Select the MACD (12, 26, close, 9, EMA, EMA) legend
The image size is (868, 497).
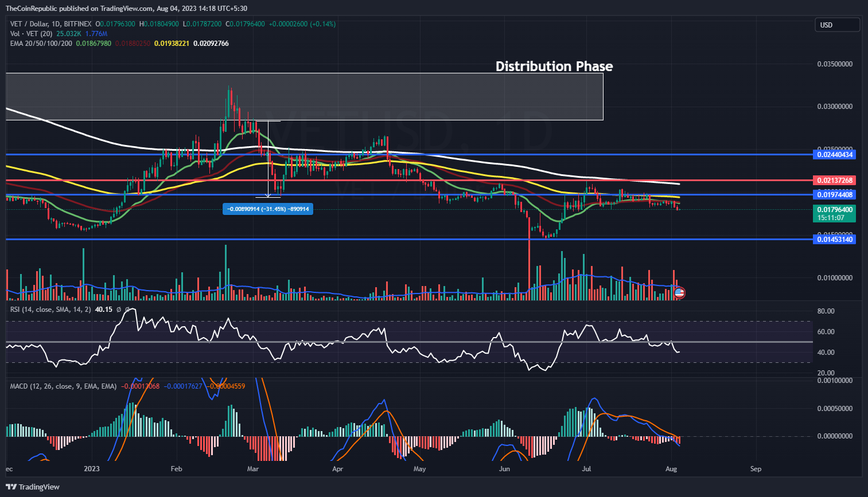pyautogui.click(x=63, y=386)
